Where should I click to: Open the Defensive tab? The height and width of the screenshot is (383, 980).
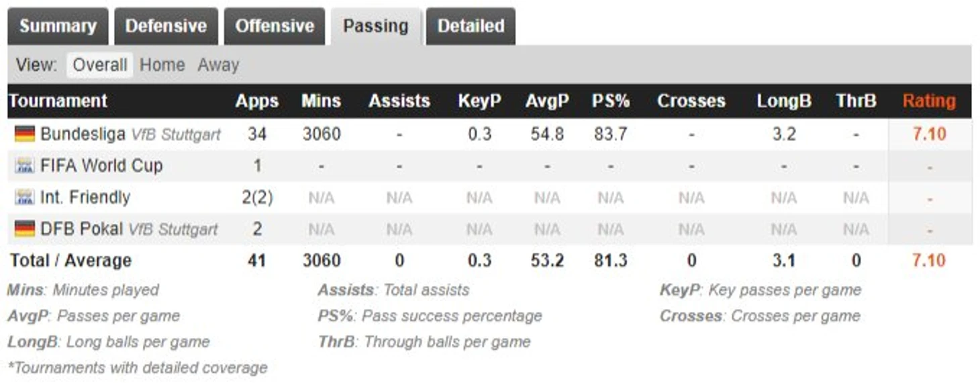click(x=166, y=26)
